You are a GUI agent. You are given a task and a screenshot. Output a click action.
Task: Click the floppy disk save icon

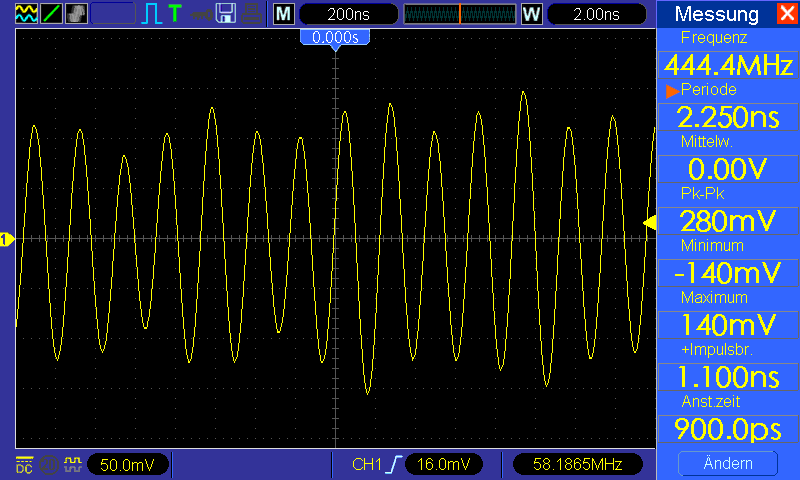pyautogui.click(x=226, y=14)
